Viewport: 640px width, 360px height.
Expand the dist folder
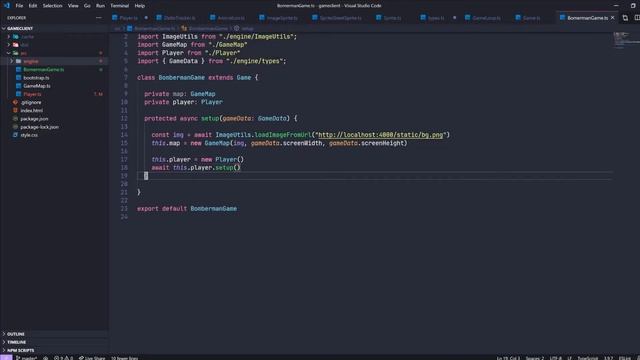[9, 45]
